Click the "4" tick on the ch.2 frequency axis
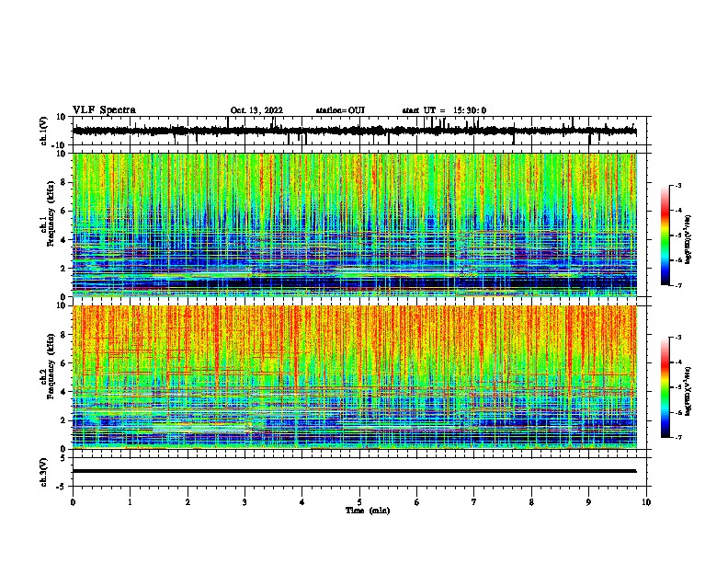The height and width of the screenshot is (563, 728). point(63,392)
